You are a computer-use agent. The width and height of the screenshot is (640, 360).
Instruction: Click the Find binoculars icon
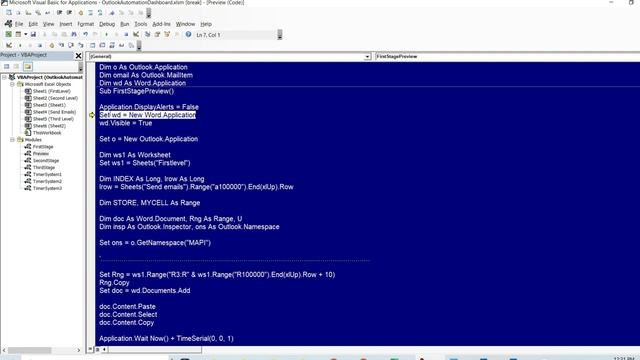pos(74,35)
